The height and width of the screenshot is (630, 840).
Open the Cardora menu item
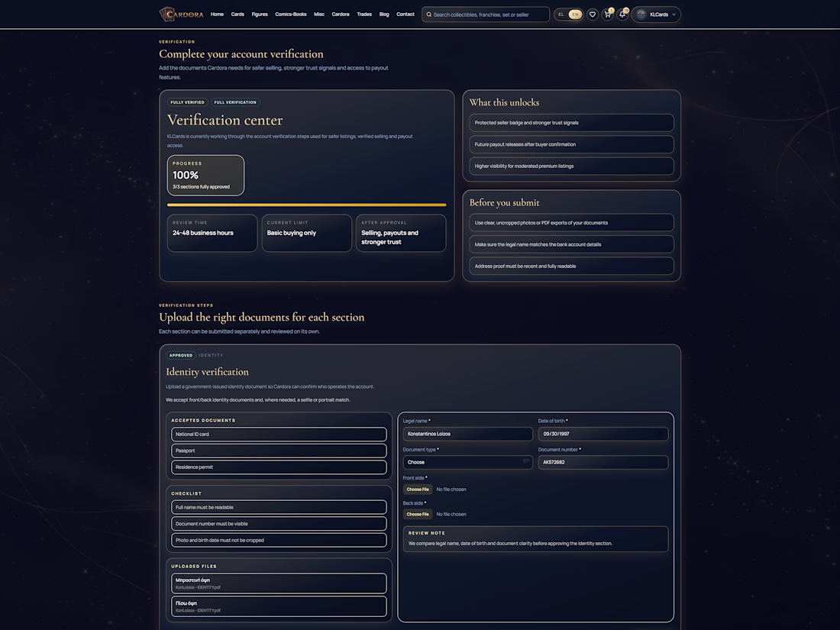coord(341,15)
